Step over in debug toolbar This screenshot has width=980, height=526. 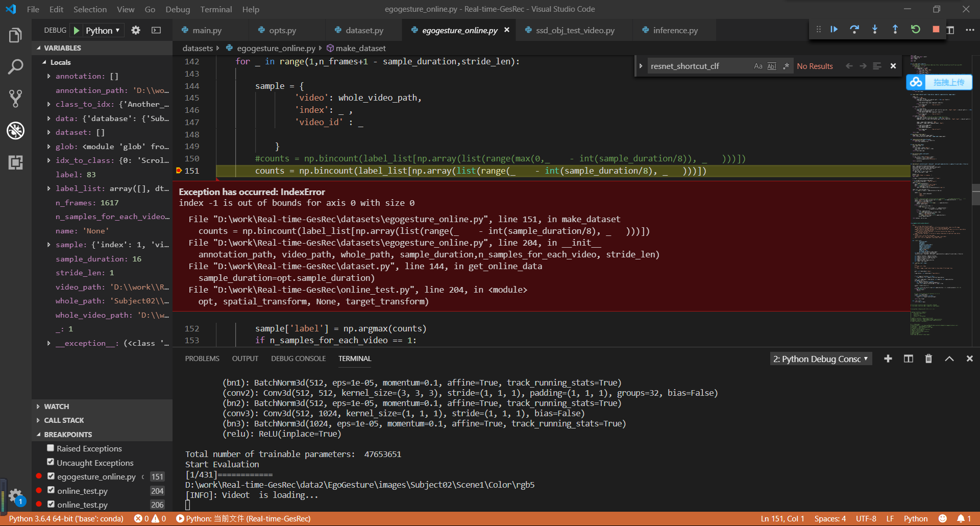point(854,30)
